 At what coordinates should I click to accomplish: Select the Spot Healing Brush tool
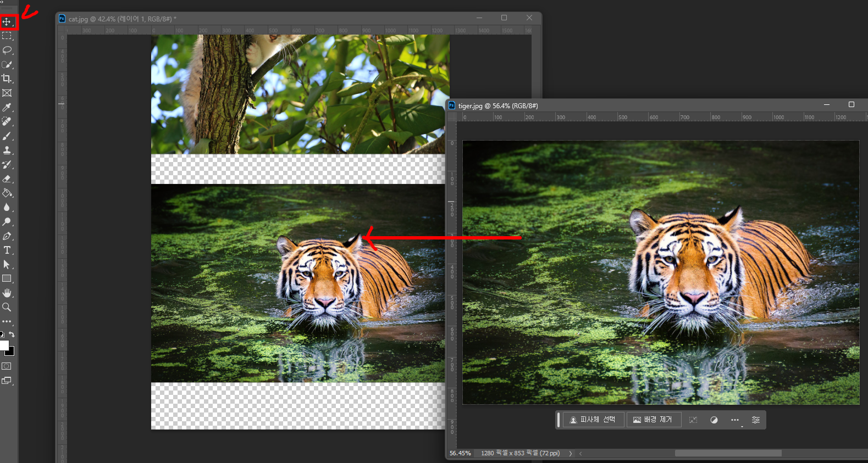(x=7, y=121)
